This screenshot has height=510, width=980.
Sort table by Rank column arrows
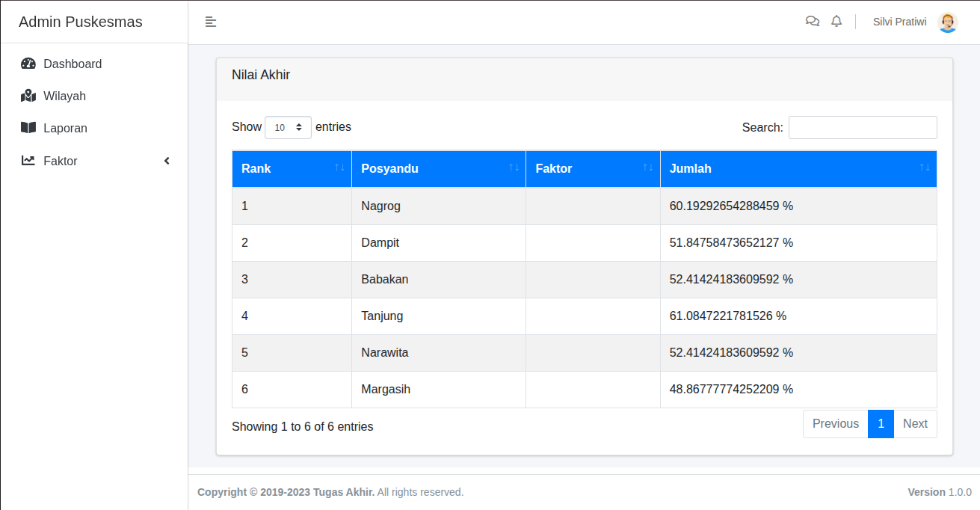pos(340,168)
